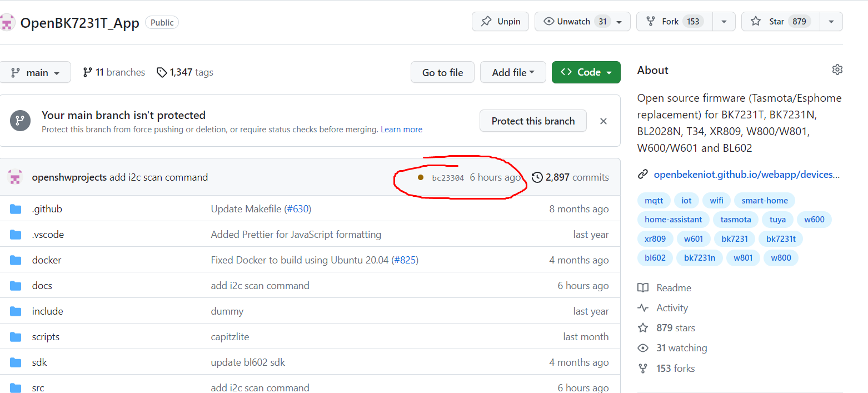The height and width of the screenshot is (393, 868).
Task: Click the brown commit status dot
Action: tap(421, 177)
